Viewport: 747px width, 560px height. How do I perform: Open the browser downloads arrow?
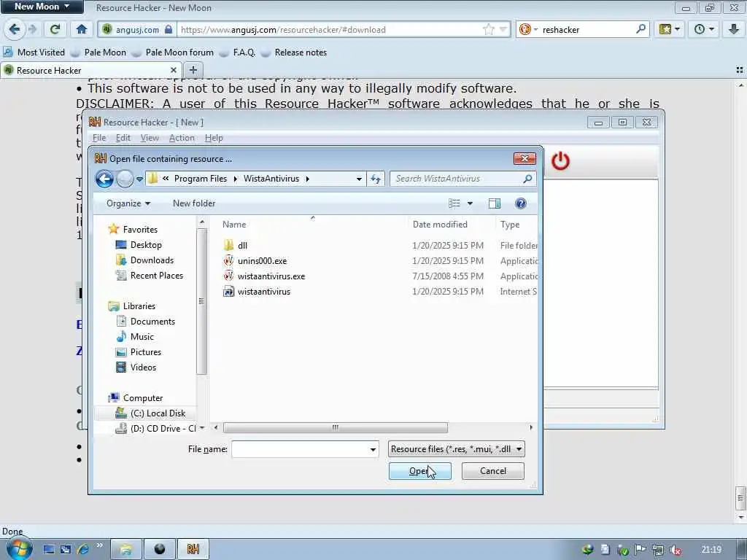(734, 29)
